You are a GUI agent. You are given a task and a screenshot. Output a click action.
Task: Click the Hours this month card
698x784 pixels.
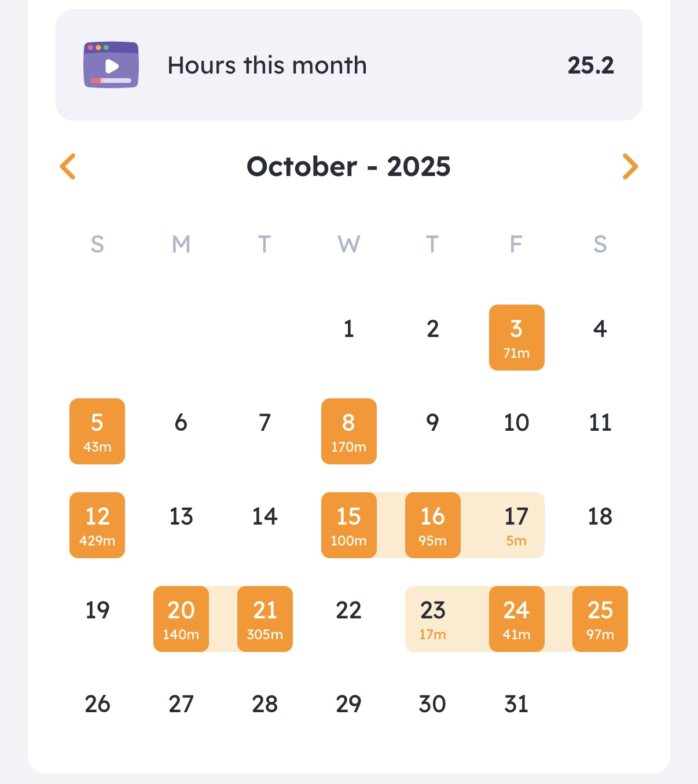pos(348,65)
